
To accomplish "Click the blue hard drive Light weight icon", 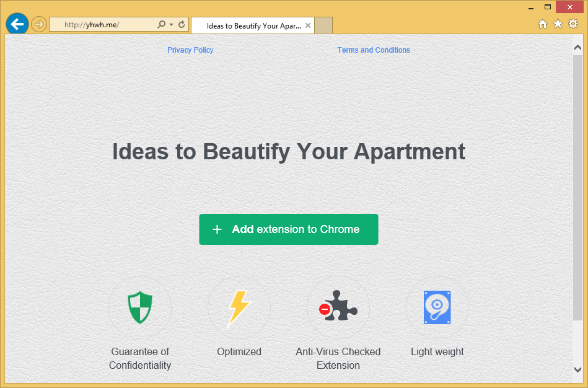I will pos(437,307).
